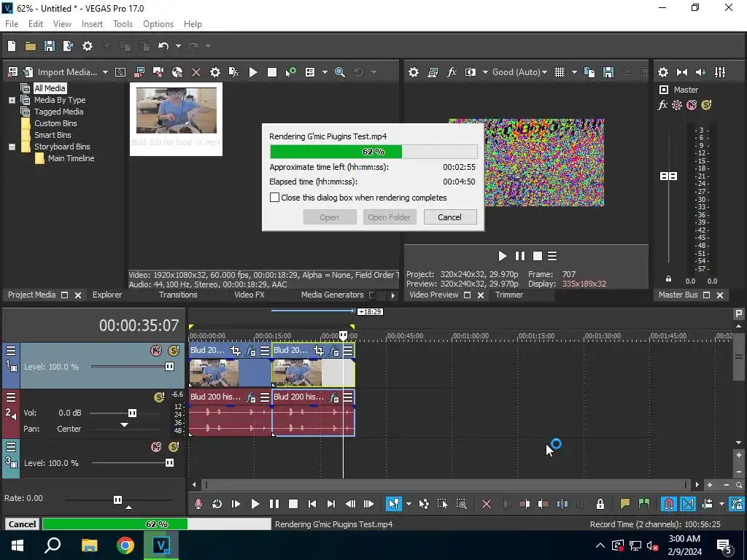Tick Close this dialog box when rendering completes
The width and height of the screenshot is (747, 560).
pos(274,197)
